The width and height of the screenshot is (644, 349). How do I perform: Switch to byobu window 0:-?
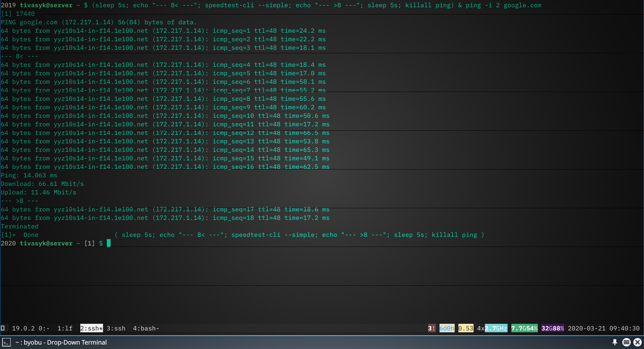44,328
